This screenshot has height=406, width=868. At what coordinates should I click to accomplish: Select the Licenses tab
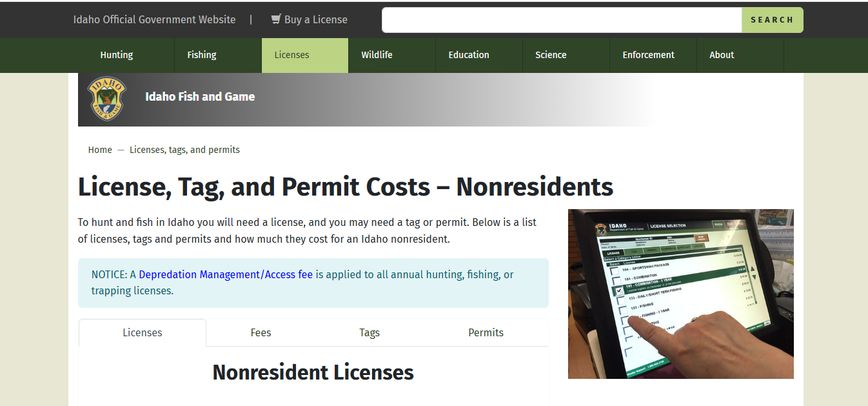click(x=143, y=332)
